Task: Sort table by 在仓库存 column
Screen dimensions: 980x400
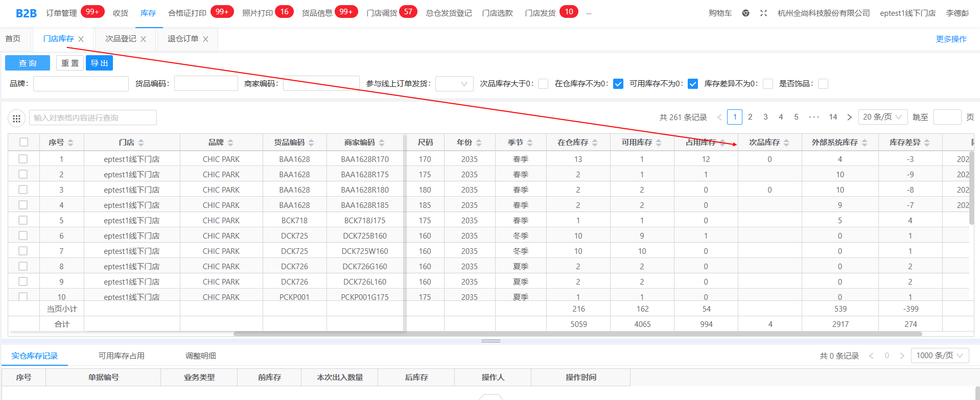Action: pyautogui.click(x=595, y=143)
